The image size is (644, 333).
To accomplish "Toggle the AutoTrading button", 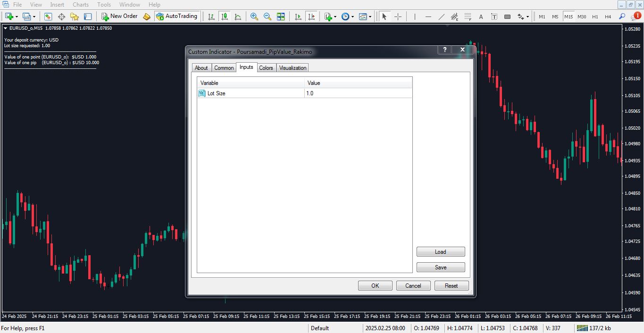I will 176,17.
